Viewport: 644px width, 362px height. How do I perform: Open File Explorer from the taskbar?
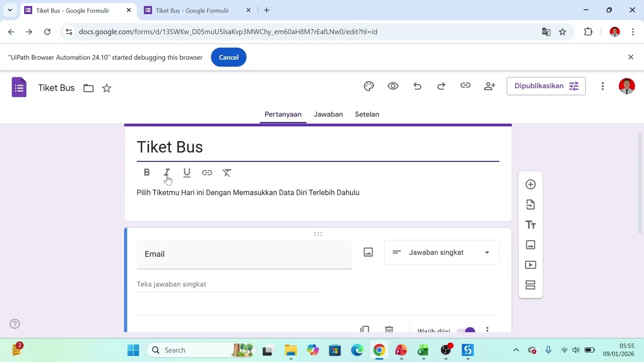[x=291, y=350]
